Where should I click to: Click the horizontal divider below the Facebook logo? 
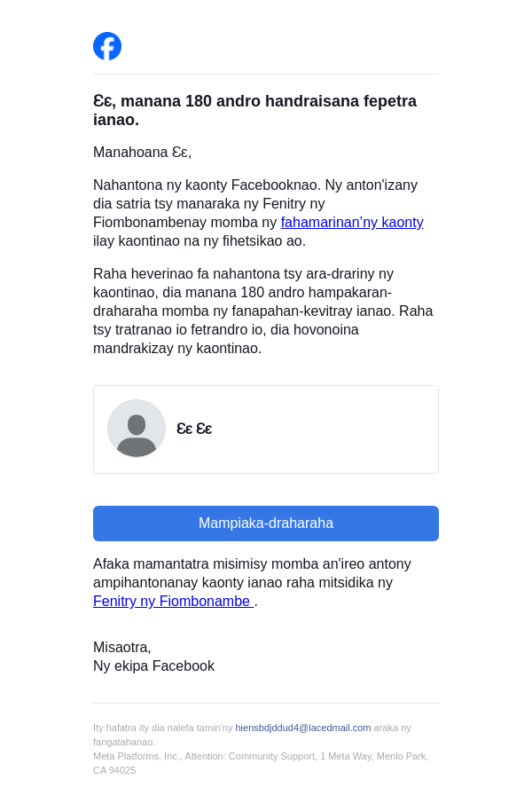[266, 75]
